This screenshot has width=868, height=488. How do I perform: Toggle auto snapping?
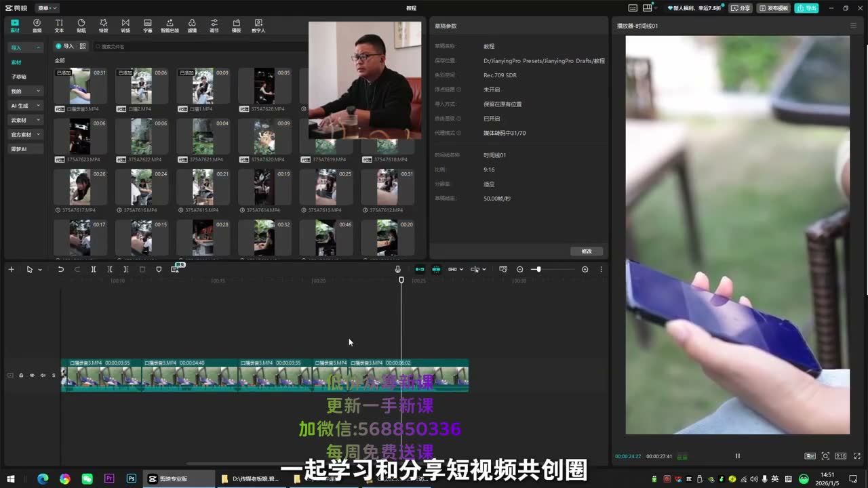pyautogui.click(x=436, y=269)
